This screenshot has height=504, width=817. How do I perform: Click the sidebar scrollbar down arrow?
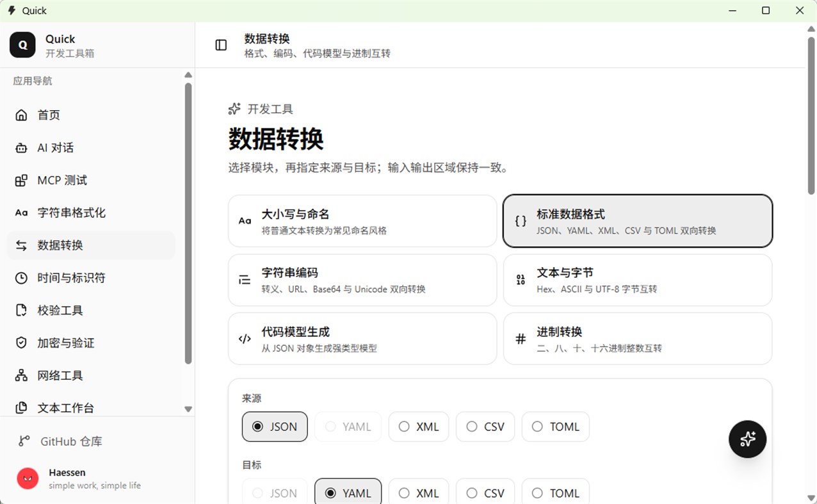[188, 409]
